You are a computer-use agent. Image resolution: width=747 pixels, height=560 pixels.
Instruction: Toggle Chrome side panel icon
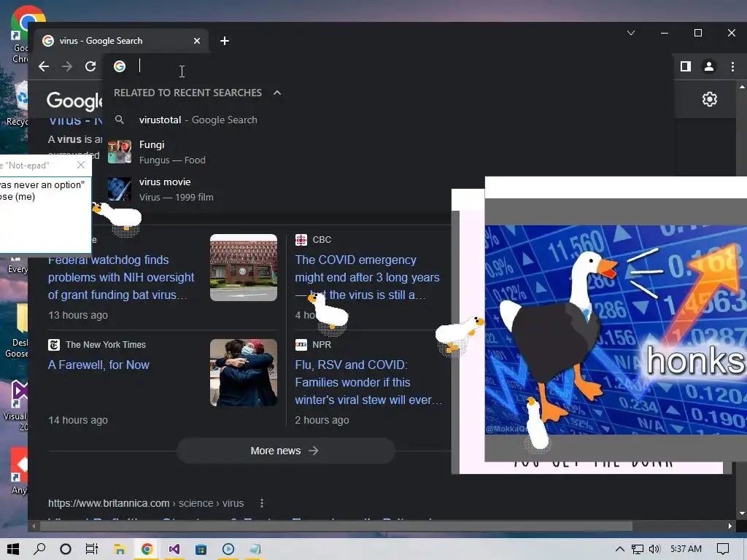point(686,66)
